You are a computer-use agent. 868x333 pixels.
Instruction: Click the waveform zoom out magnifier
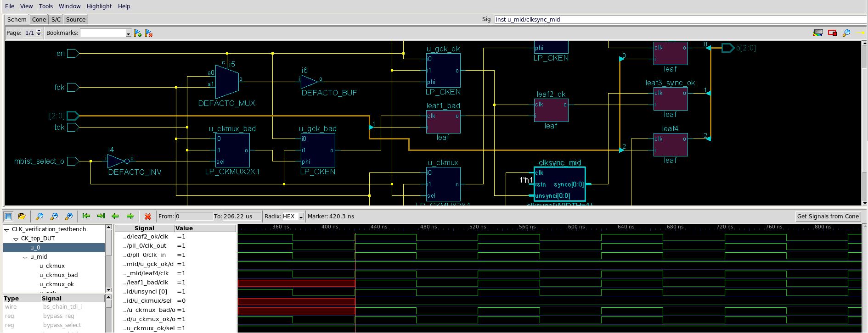pyautogui.click(x=54, y=216)
